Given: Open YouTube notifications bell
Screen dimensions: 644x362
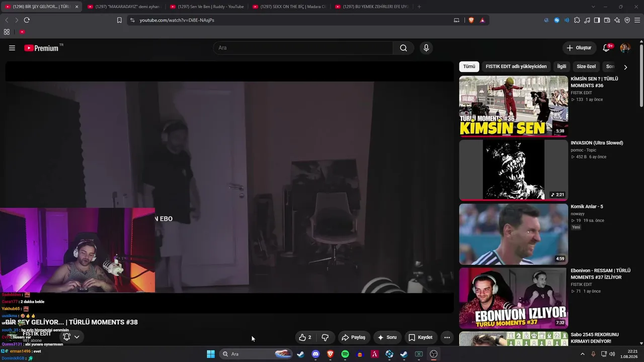Looking at the screenshot, I should [x=607, y=48].
